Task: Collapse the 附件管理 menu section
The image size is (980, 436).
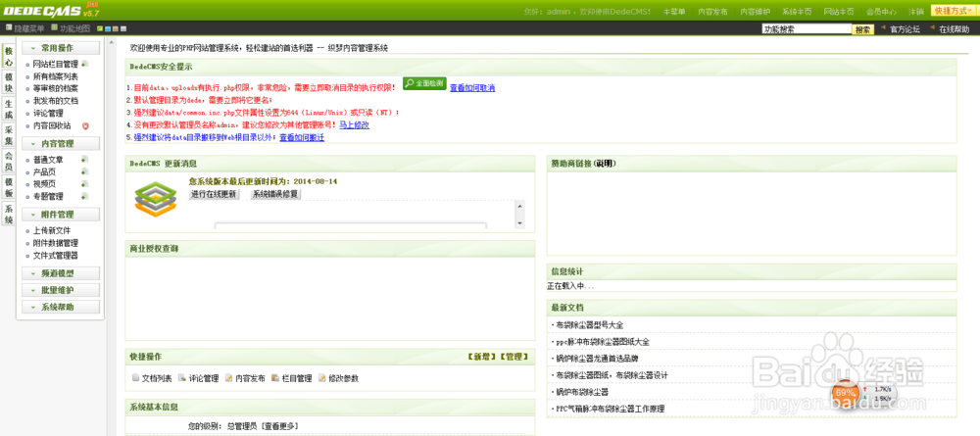Action: [x=61, y=215]
